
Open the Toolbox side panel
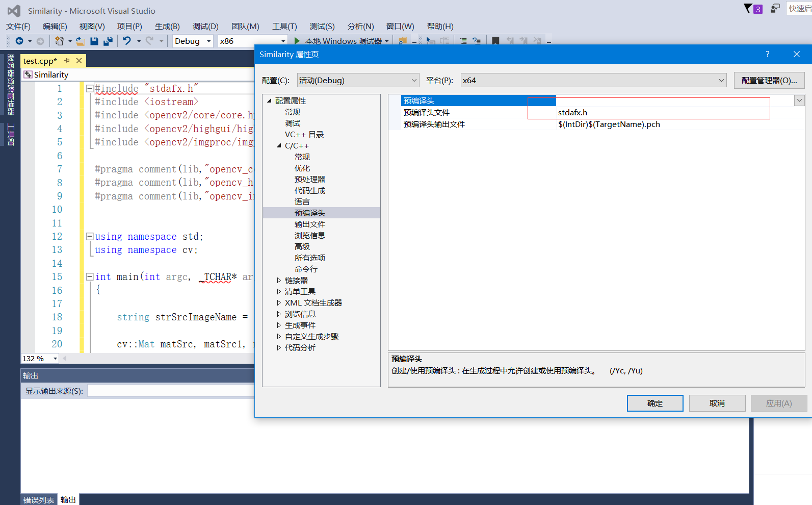tap(11, 135)
